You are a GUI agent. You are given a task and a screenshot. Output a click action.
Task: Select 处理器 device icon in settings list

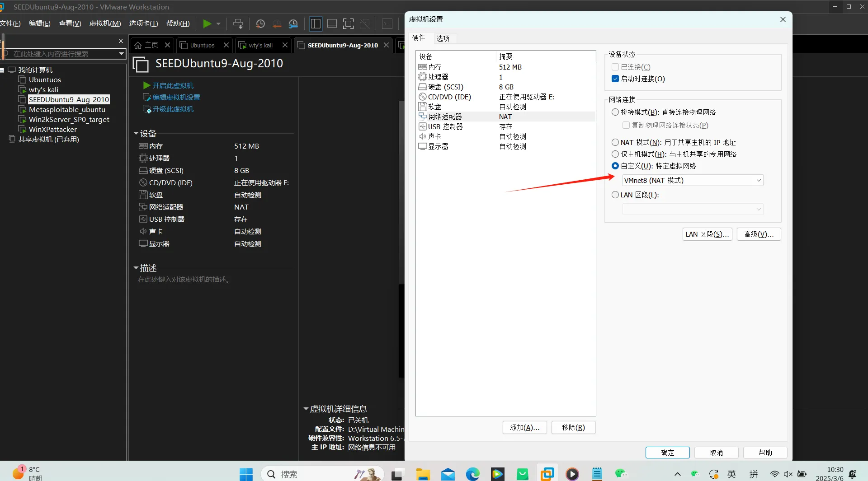click(423, 77)
